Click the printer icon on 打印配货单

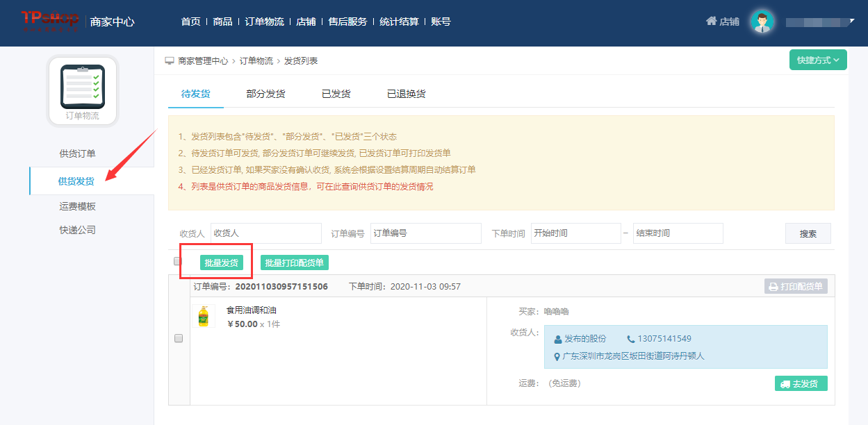(x=773, y=287)
